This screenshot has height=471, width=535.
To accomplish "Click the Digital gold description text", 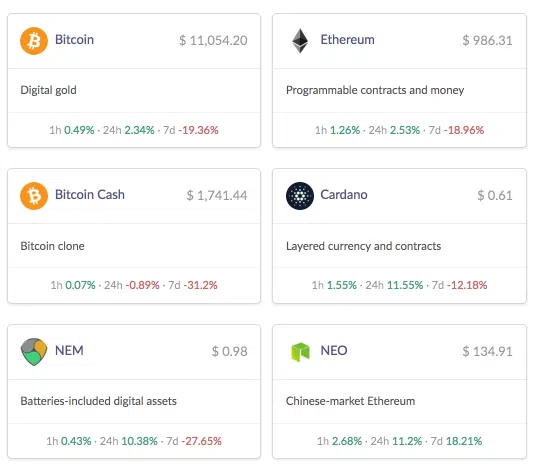I will (x=48, y=90).
